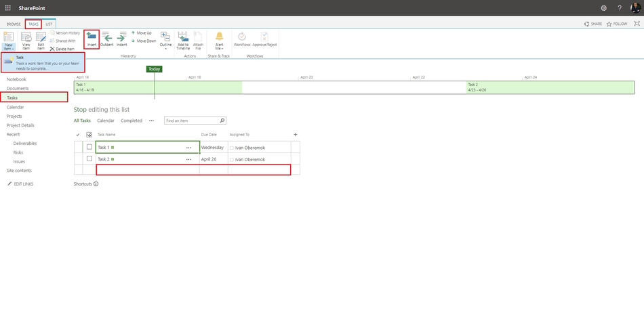Switch to the TASKS ribbon tab
Viewport: 644px width, 317px height.
point(33,24)
